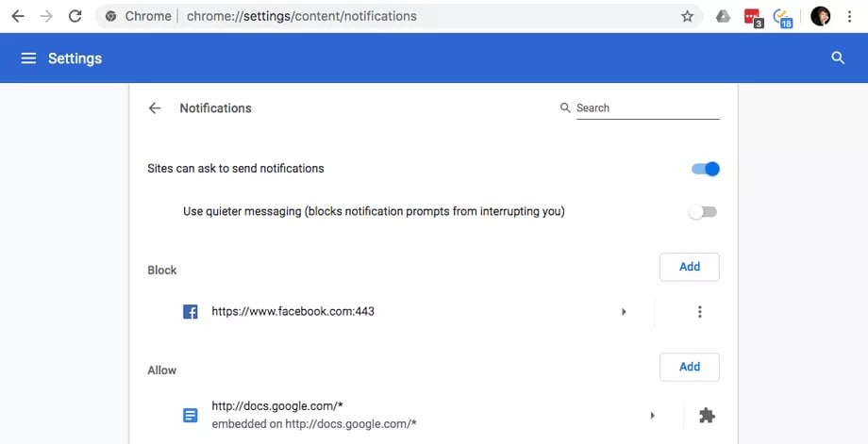
Task: Open the Google Drive extension icon
Action: [723, 16]
